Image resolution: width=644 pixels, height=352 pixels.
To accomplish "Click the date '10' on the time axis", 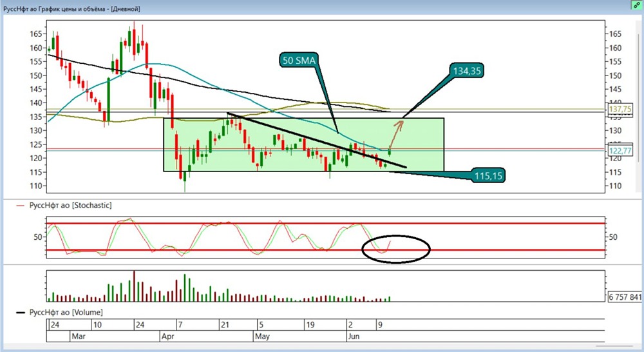I will point(97,325).
